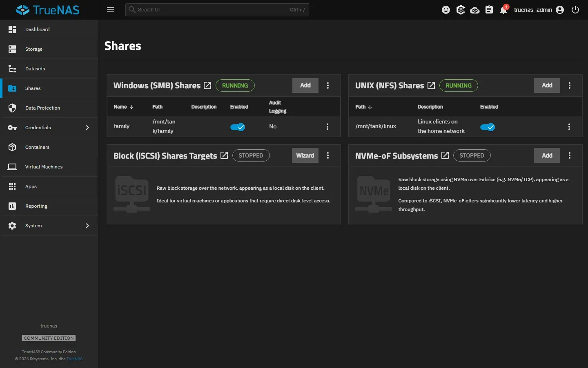588x368 pixels.
Task: Open row actions for family share
Action: click(x=327, y=127)
